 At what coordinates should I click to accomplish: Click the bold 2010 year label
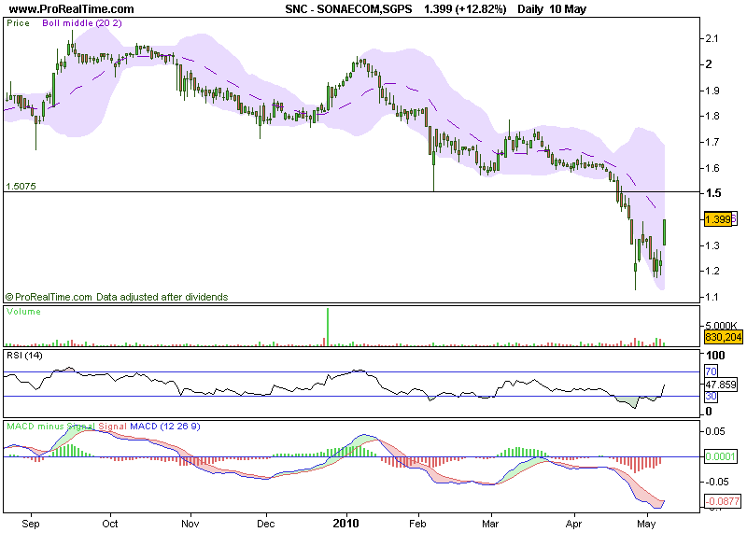click(x=345, y=524)
